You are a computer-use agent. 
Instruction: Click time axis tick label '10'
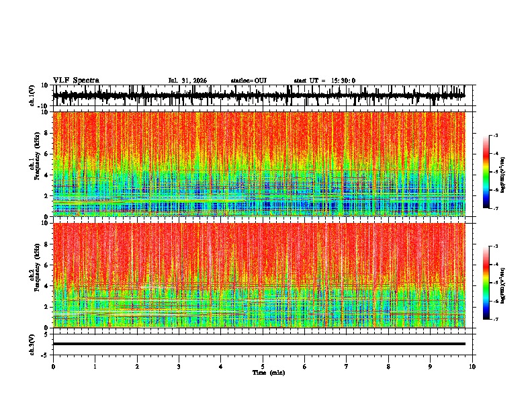[472, 367]
